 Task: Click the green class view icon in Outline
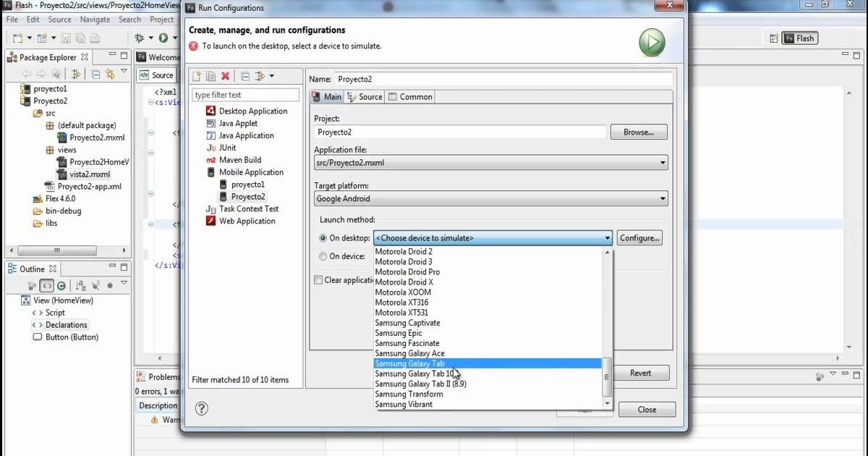61,286
